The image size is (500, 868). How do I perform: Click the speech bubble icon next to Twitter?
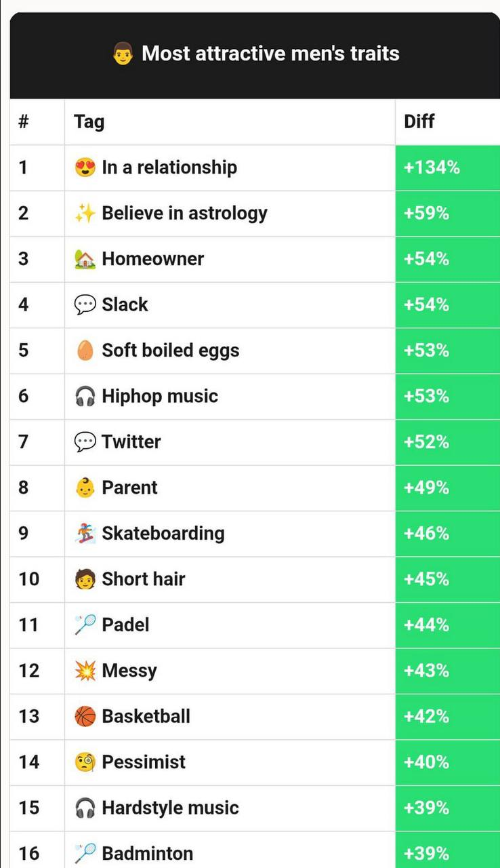85,442
